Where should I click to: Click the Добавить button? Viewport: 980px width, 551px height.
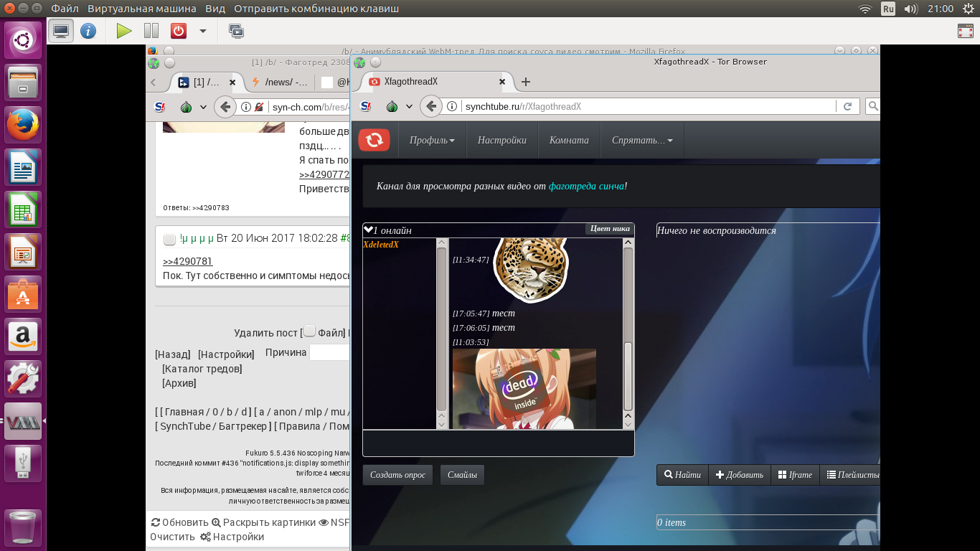tap(740, 475)
